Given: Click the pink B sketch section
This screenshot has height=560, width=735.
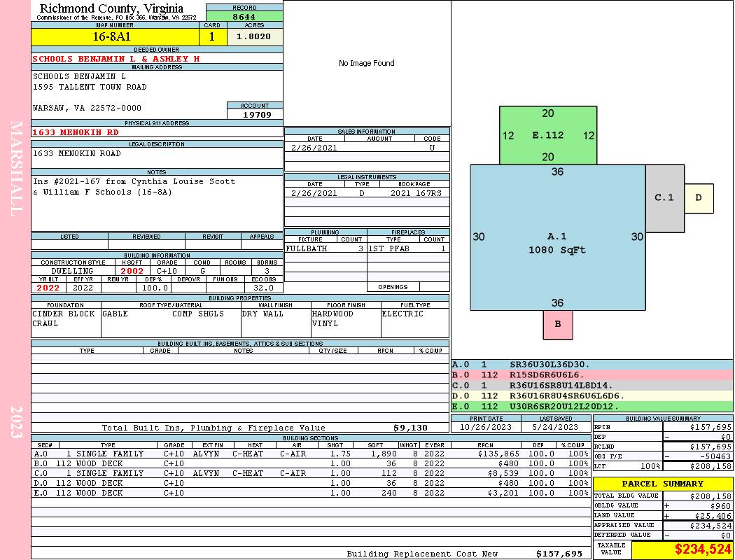Looking at the screenshot, I should point(557,324).
